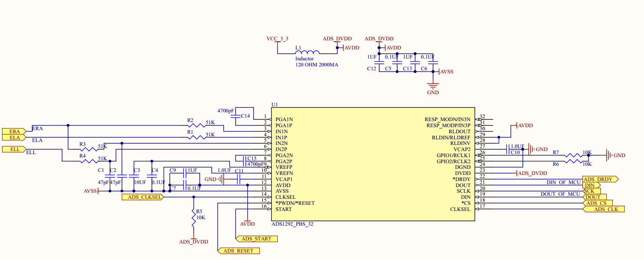
Task: Click the ADS1292_PBS_32 part name
Action: tap(292, 224)
